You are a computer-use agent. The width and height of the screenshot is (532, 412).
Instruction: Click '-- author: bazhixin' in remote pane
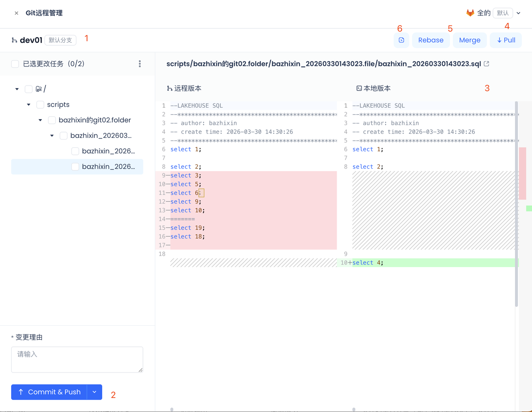tap(204, 123)
